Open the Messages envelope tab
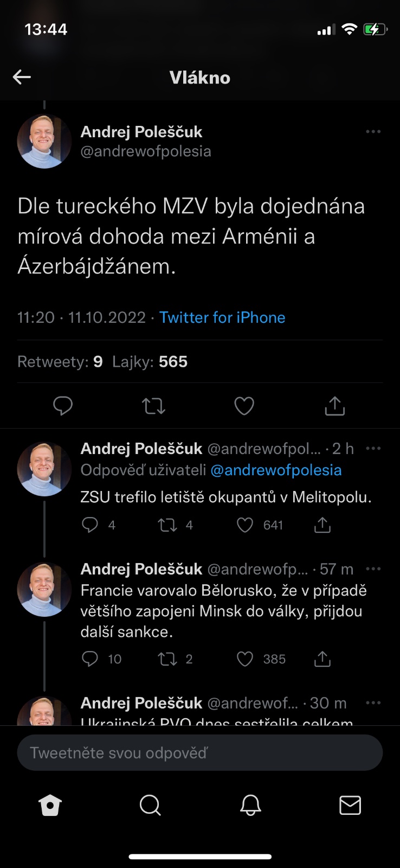400x868 pixels. coord(350,806)
